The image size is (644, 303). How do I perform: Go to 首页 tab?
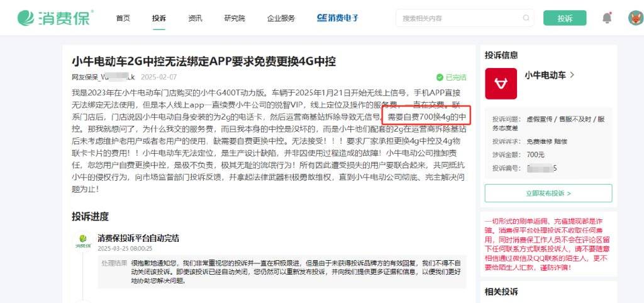(x=123, y=18)
